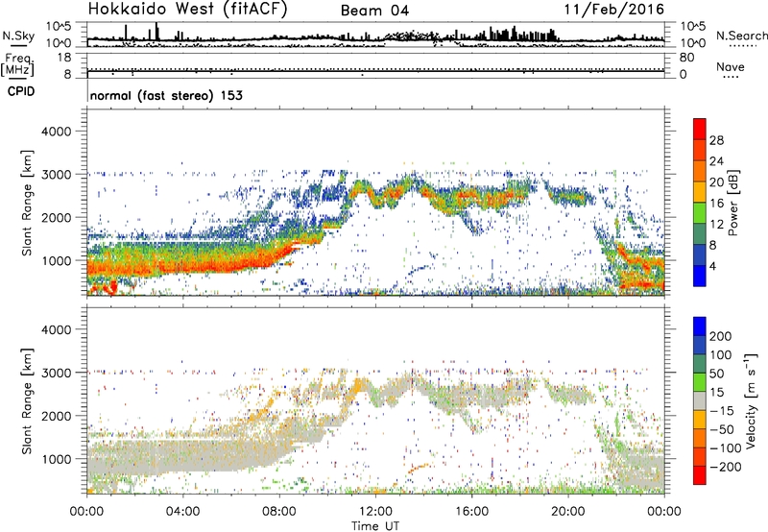Click the "2000" tick in the velocity panel

click(x=57, y=416)
